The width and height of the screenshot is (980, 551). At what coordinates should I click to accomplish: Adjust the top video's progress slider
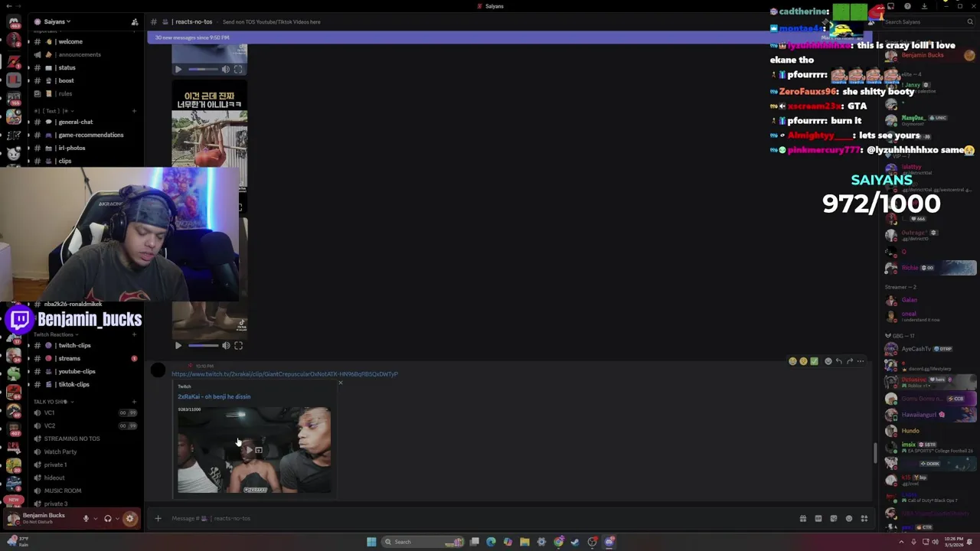click(x=203, y=69)
